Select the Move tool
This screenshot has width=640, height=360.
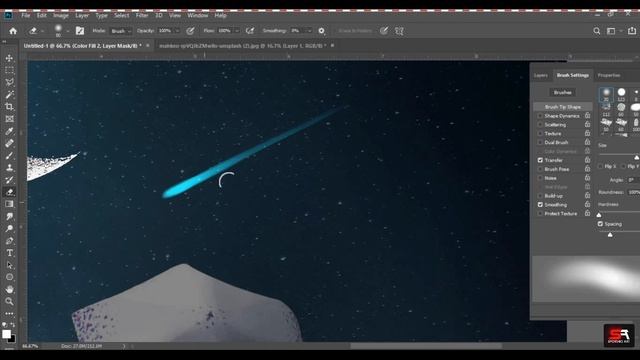[x=9, y=58]
